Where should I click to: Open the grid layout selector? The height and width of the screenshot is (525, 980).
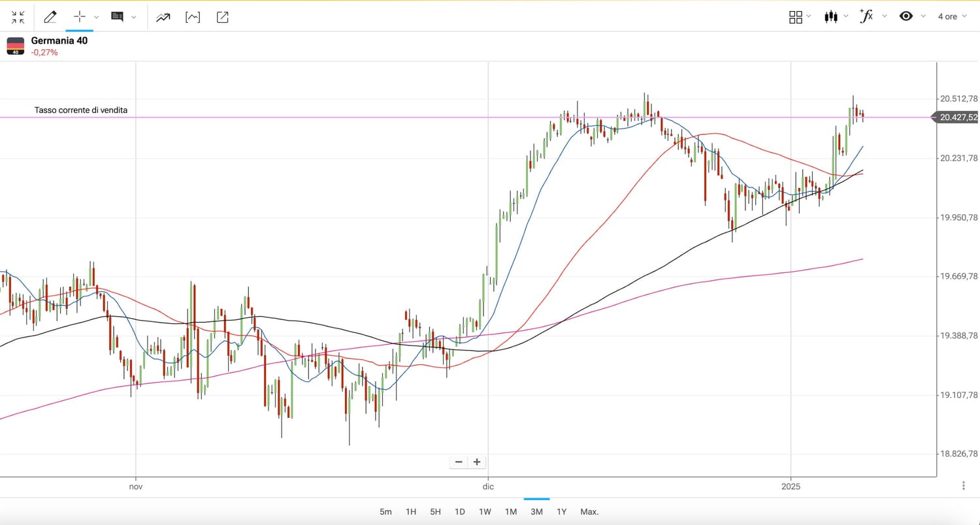click(x=796, y=17)
